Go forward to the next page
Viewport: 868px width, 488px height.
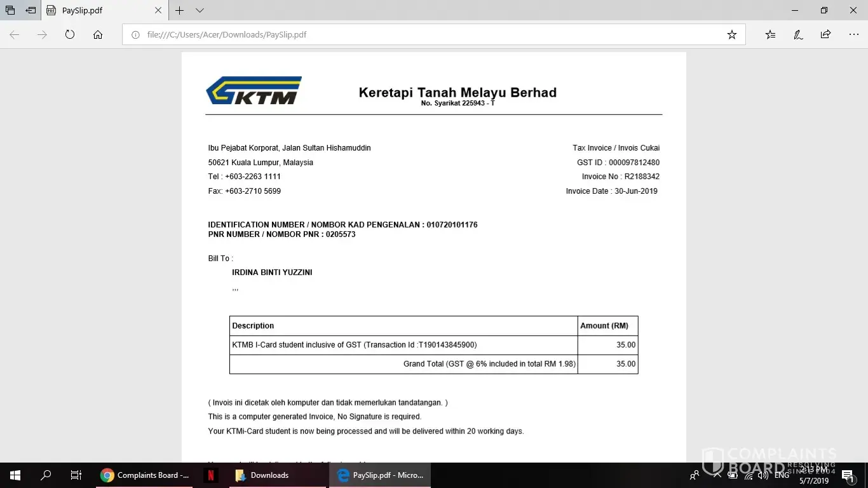point(42,34)
